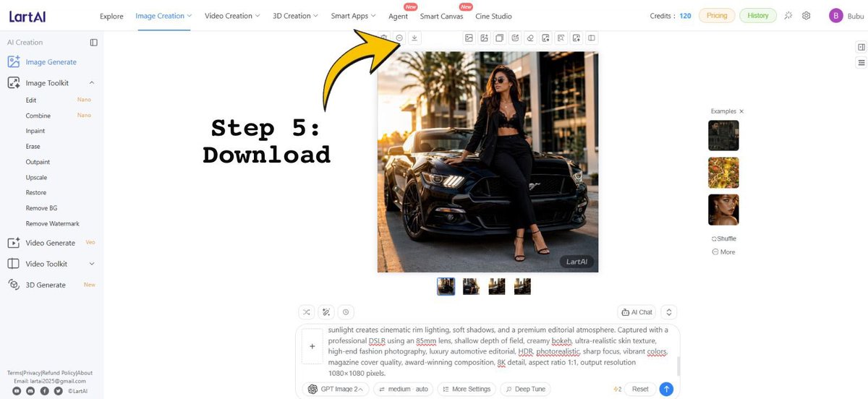
Task: Open the Discord icon in the footer
Action: 30,391
